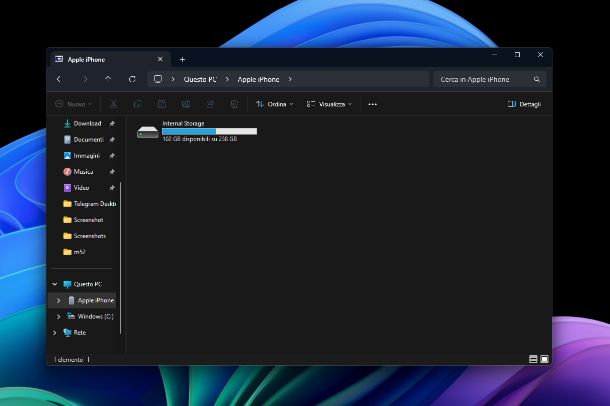The image size is (610, 406).
Task: Click the Share icon in toolbar
Action: (210, 104)
